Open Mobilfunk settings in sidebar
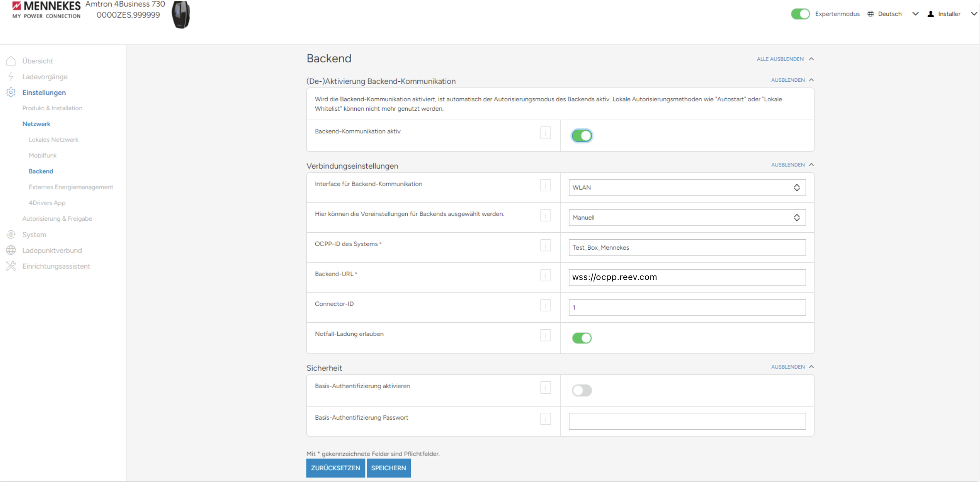Viewport: 980px width, 482px height. pos(42,155)
